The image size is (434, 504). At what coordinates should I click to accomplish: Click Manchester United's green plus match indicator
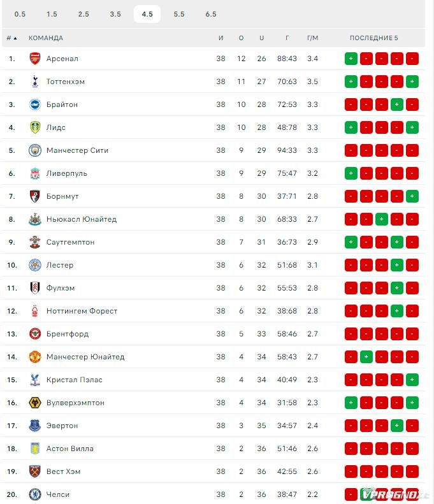coord(366,357)
